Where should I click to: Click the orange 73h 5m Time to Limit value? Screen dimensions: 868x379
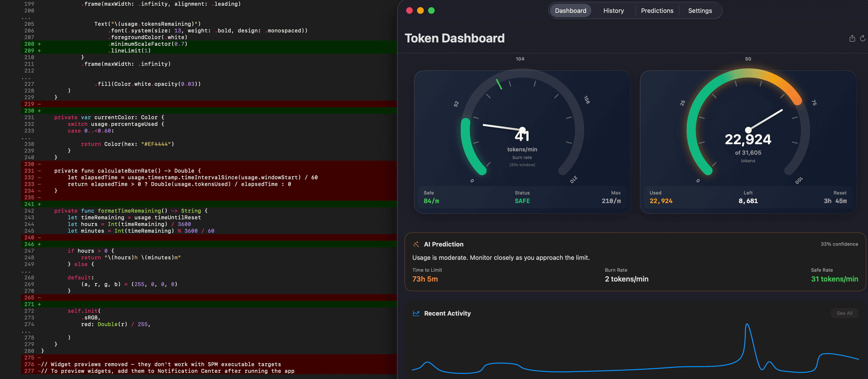click(424, 279)
